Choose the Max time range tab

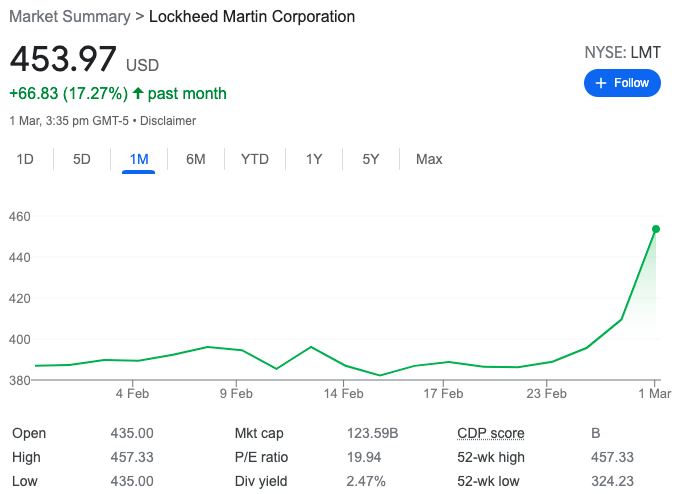coord(429,159)
